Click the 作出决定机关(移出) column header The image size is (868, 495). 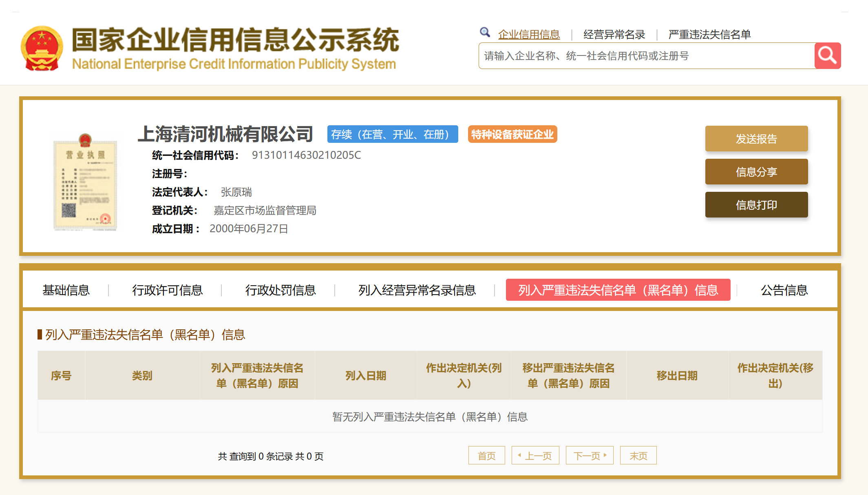coord(775,375)
